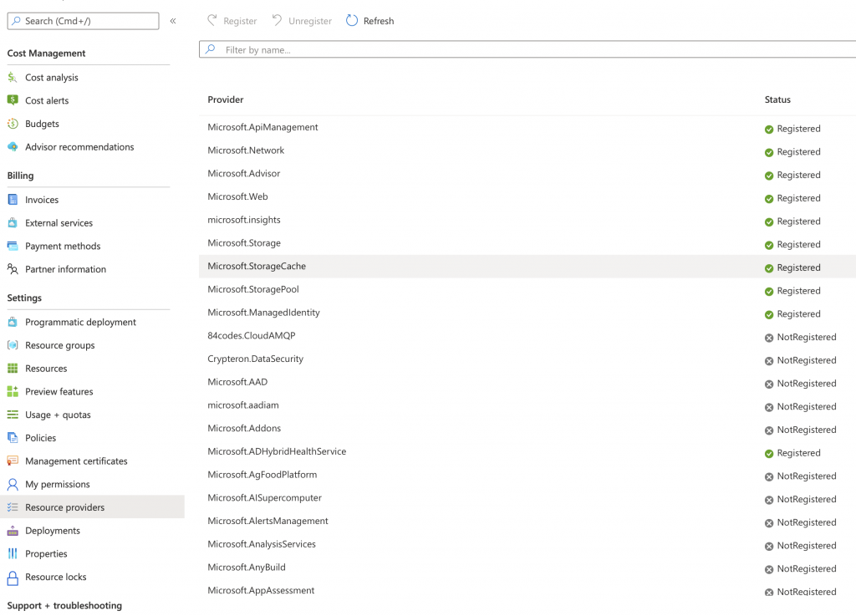Go to Resource groups in Settings
856x616 pixels.
click(x=59, y=345)
